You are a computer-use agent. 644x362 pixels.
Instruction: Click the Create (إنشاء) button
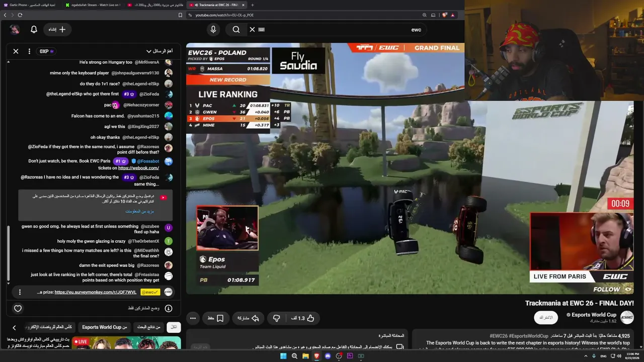click(x=57, y=30)
